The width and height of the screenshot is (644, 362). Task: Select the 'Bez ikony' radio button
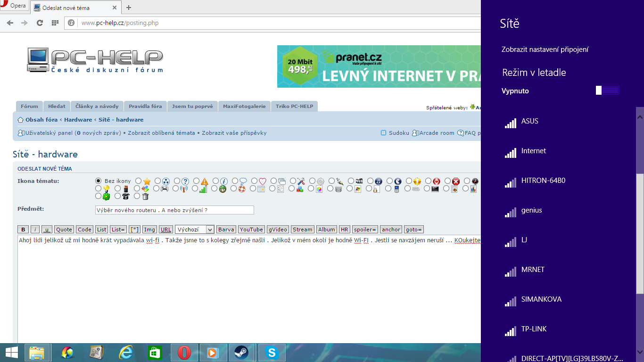(99, 181)
